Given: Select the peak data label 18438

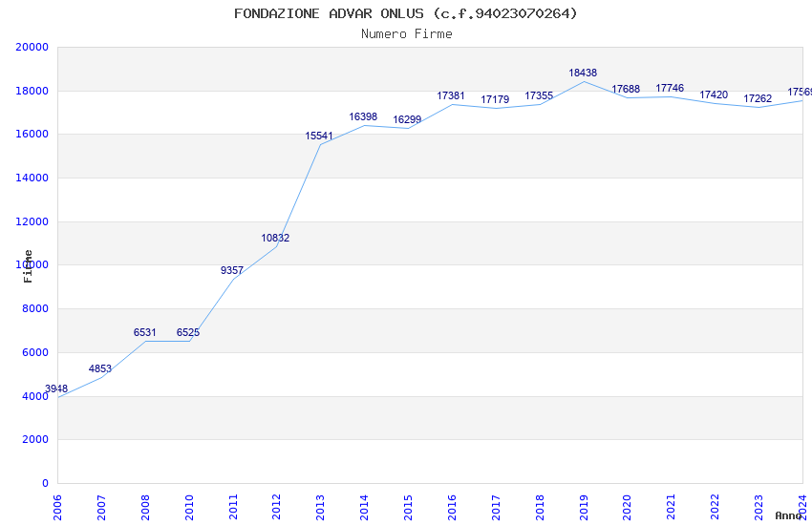Looking at the screenshot, I should (583, 73).
